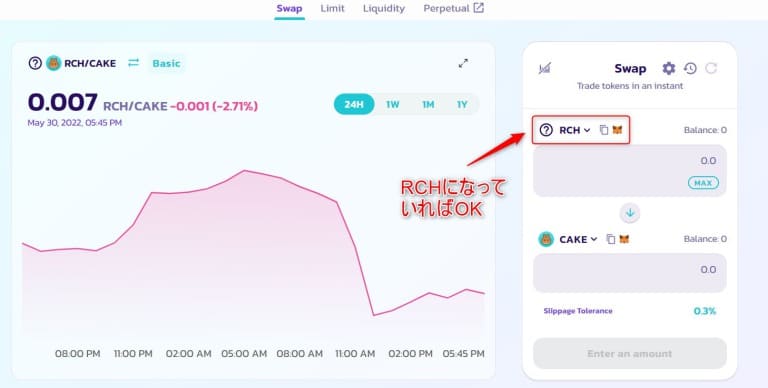Click the MAX button
The width and height of the screenshot is (768, 388).
[703, 183]
